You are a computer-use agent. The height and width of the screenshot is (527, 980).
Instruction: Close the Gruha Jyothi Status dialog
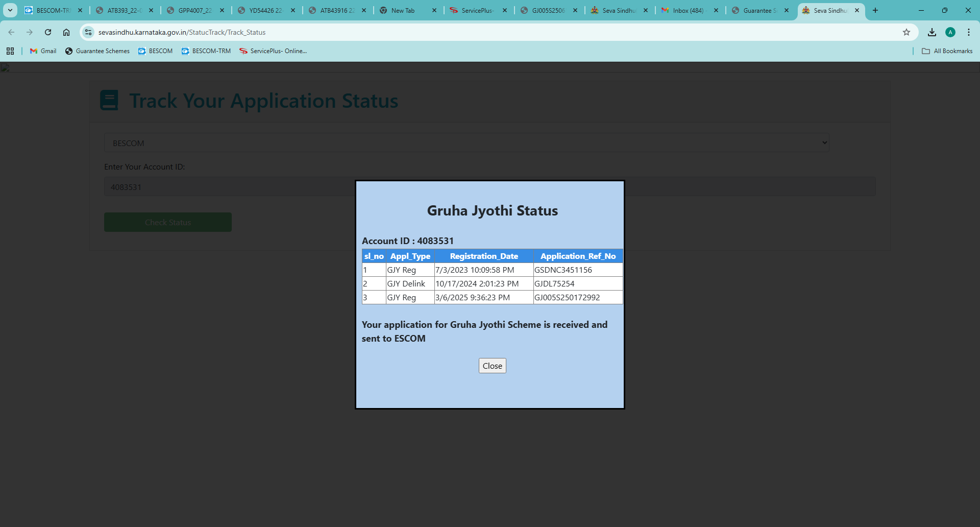click(x=492, y=366)
